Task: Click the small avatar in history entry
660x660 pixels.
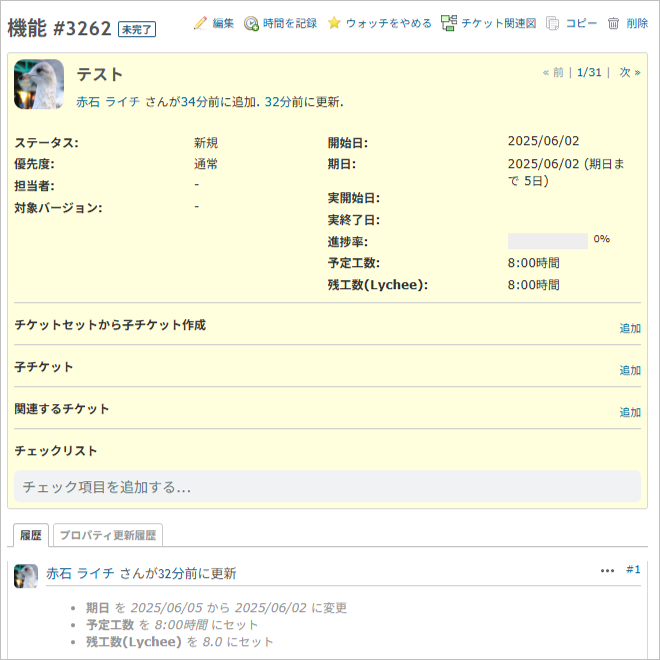Action: click(26, 576)
